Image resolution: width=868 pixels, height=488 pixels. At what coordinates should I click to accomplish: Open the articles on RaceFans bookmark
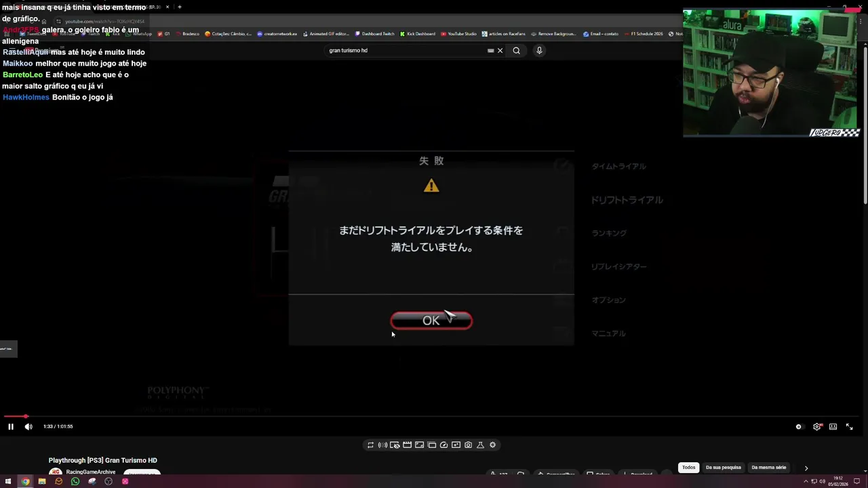pyautogui.click(x=504, y=34)
